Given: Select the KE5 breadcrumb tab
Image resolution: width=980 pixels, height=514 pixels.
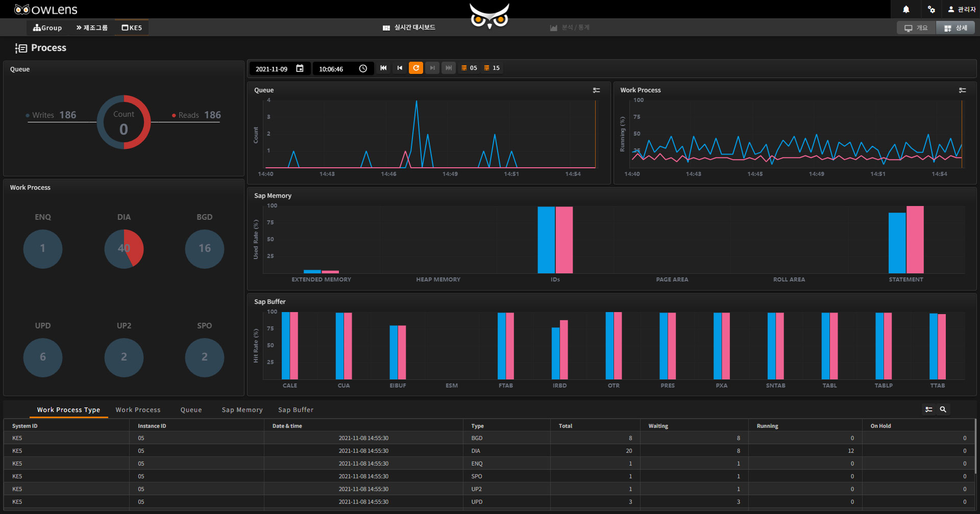Looking at the screenshot, I should (132, 28).
